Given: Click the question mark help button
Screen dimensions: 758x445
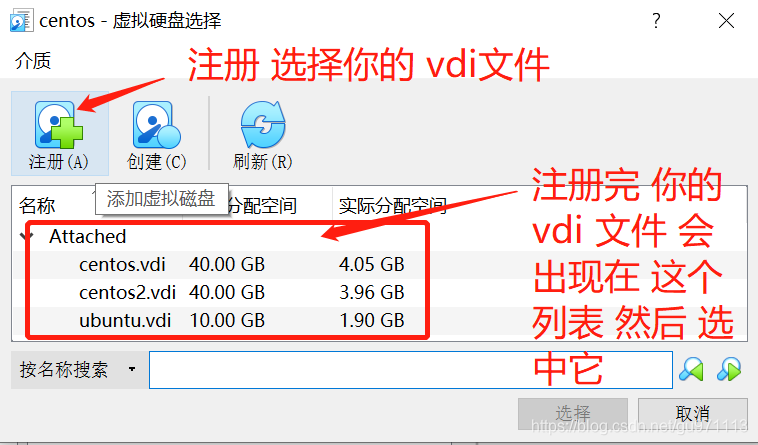Looking at the screenshot, I should [x=656, y=21].
